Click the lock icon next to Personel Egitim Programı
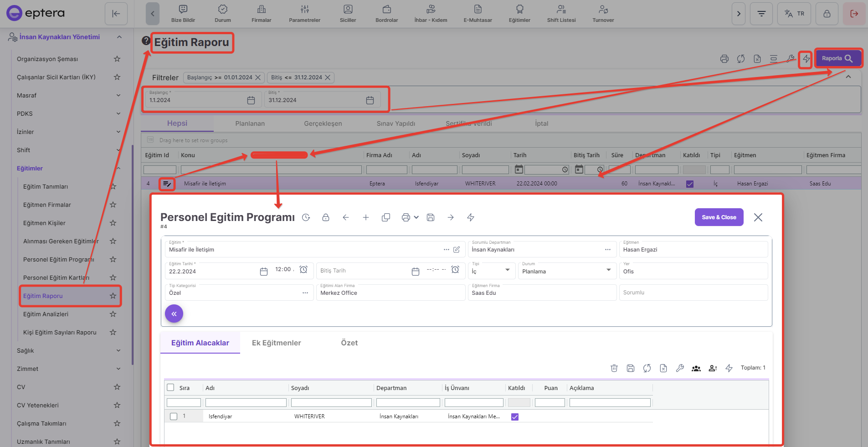 [x=325, y=217]
